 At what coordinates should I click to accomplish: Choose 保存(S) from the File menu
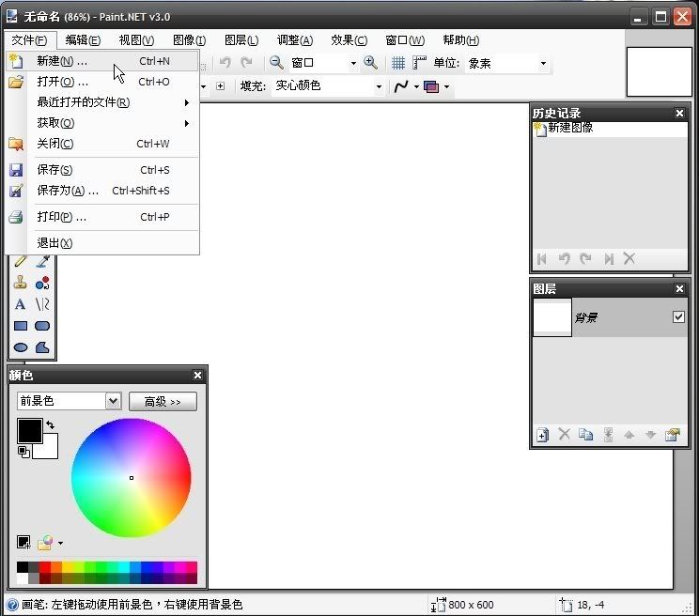[x=103, y=170]
